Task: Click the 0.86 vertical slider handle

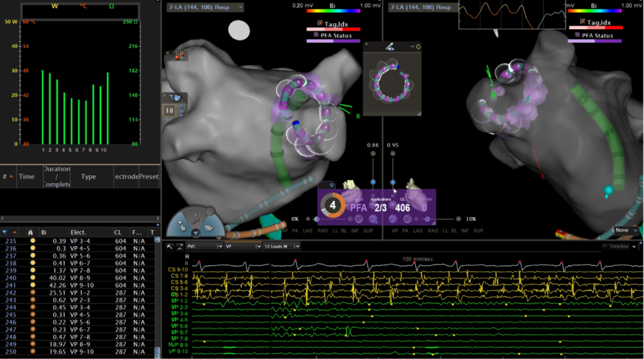Action: 373,182
